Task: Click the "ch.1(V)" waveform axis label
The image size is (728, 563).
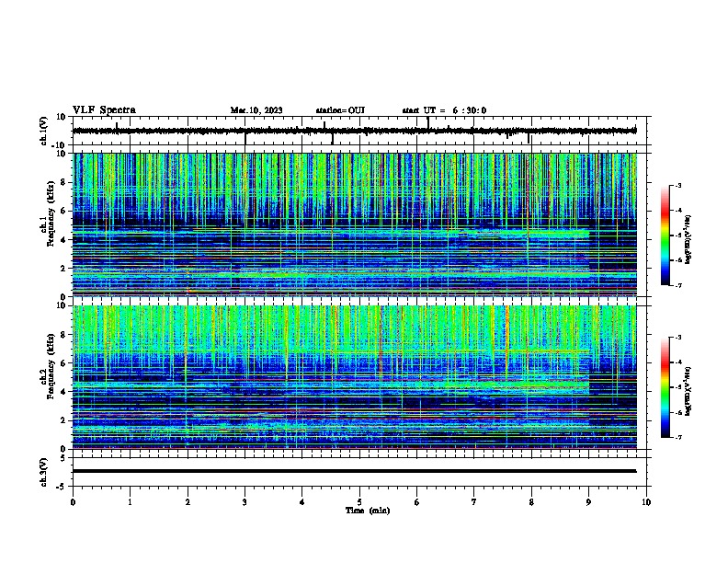Action: click(44, 131)
